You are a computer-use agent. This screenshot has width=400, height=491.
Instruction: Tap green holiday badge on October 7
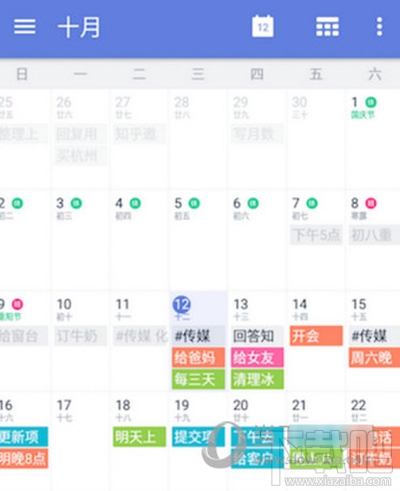[x=312, y=203]
